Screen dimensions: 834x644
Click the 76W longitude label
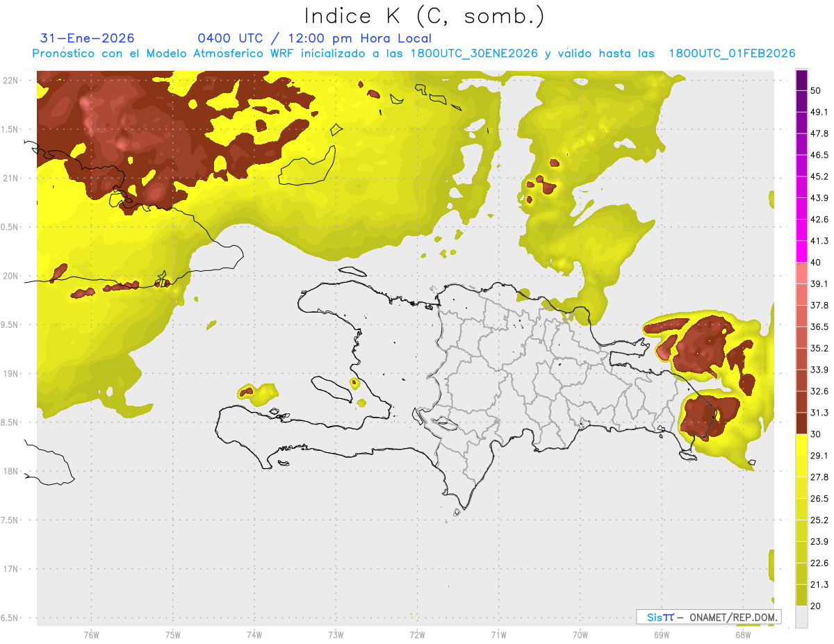[91, 635]
